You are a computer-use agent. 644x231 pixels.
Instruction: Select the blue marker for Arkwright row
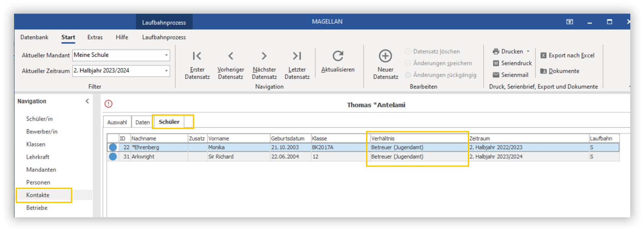pos(113,157)
